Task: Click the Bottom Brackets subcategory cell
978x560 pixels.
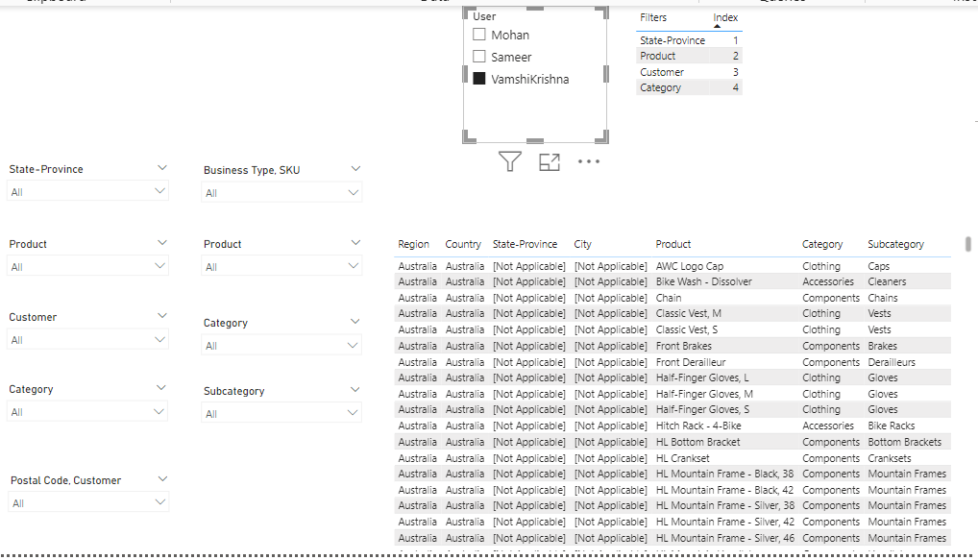Action: [x=904, y=442]
